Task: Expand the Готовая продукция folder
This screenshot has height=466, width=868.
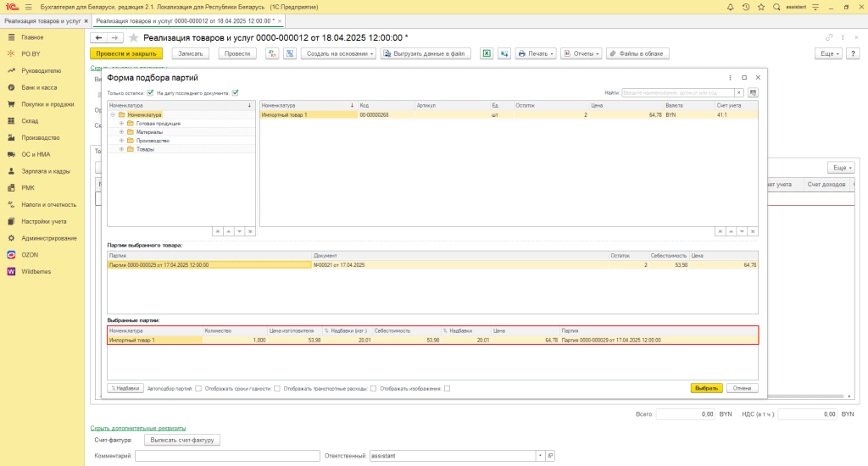Action: click(x=121, y=124)
